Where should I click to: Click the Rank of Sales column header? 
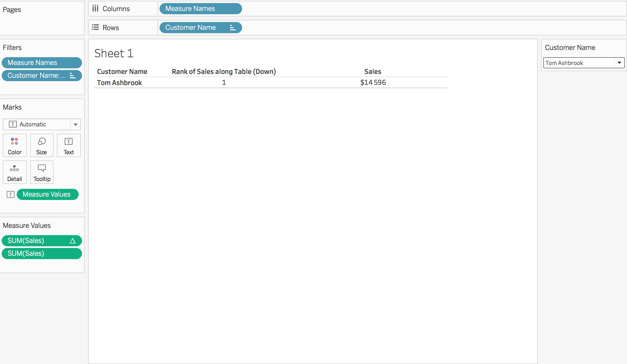[224, 72]
